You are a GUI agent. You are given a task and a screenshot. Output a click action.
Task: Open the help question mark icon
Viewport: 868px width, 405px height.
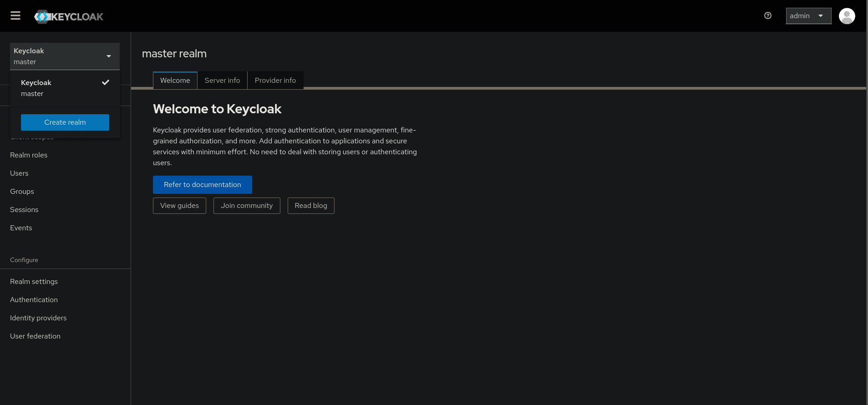tap(768, 16)
